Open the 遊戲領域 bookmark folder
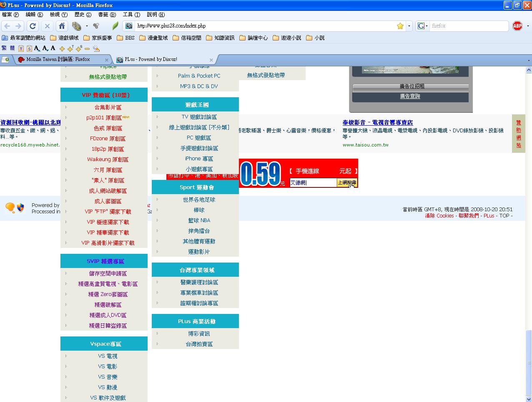The width and height of the screenshot is (532, 402). (x=64, y=38)
